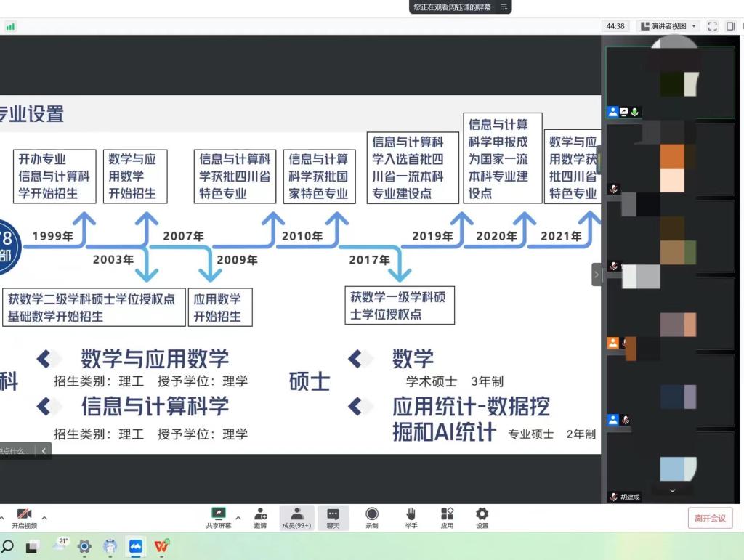View the 成员(99+) participant list

[x=296, y=518]
